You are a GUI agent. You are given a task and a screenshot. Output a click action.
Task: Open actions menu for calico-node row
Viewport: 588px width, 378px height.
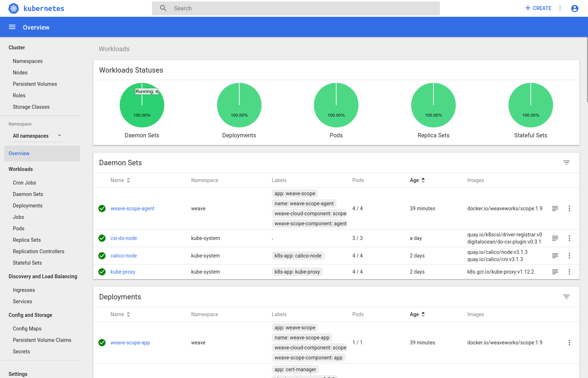point(569,256)
